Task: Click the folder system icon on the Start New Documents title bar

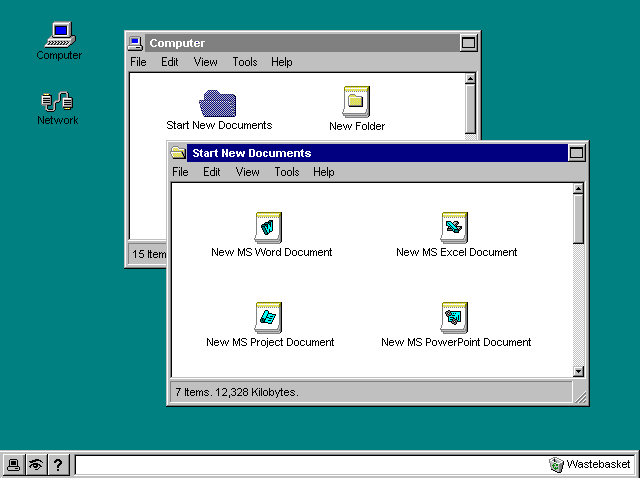Action: pyautogui.click(x=178, y=153)
